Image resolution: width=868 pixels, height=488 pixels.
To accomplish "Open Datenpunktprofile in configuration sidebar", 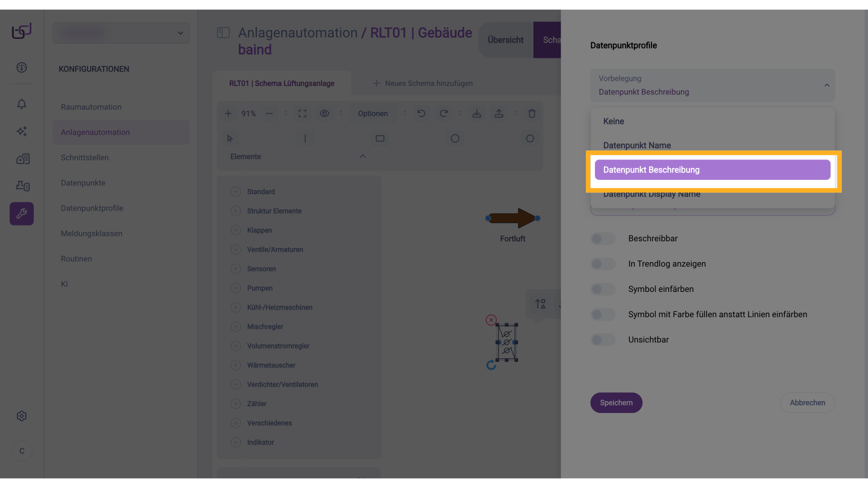I will tap(92, 208).
